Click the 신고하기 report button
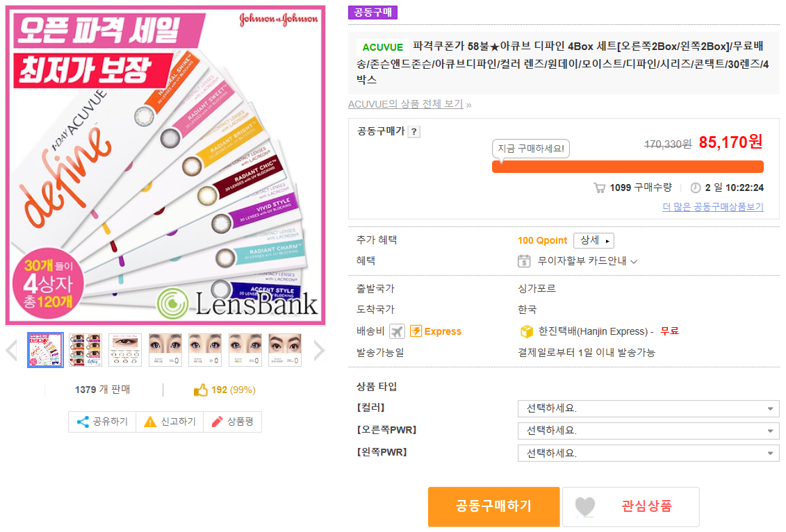 tap(170, 422)
